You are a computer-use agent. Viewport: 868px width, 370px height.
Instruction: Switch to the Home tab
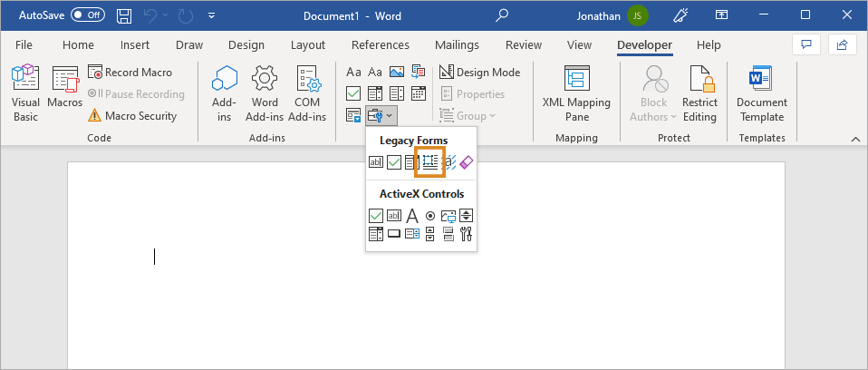(78, 44)
